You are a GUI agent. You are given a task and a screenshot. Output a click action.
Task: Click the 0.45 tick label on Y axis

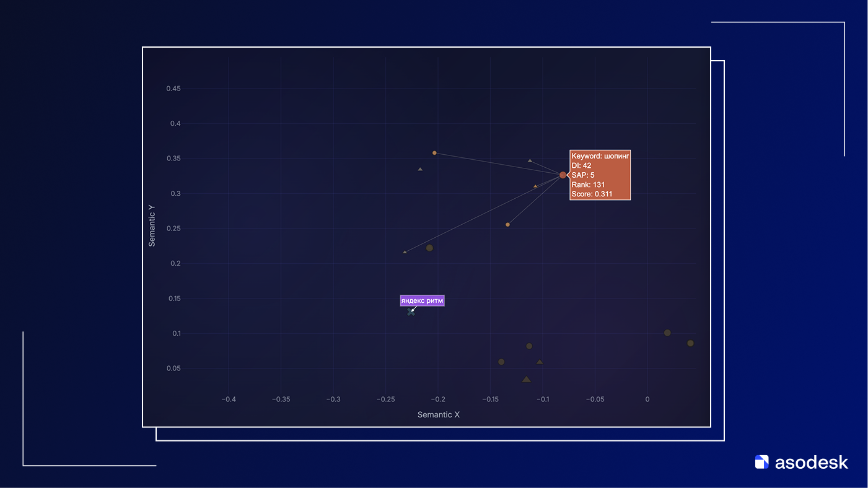(173, 89)
